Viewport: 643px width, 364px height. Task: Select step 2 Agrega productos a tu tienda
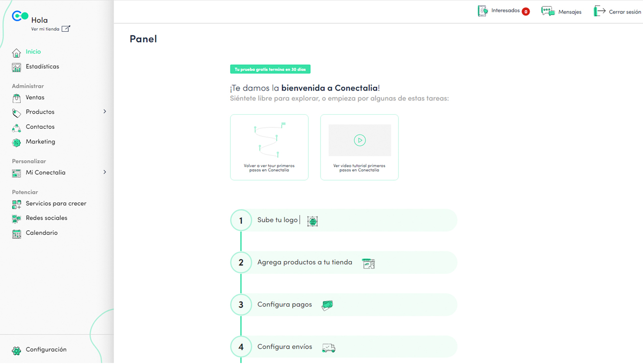344,263
